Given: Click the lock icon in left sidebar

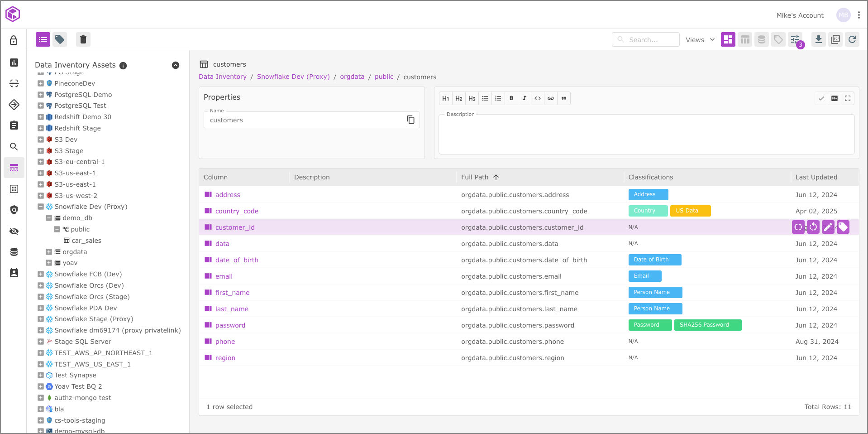Looking at the screenshot, I should click(14, 40).
